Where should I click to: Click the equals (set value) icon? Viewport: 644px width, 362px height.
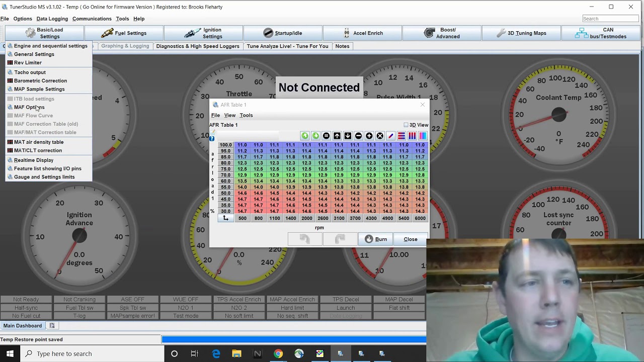click(326, 136)
